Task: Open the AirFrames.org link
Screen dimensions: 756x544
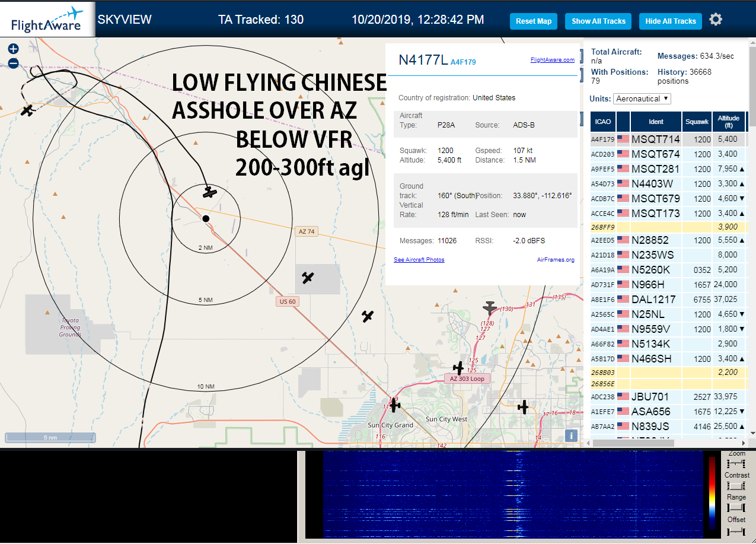Action: pos(556,259)
